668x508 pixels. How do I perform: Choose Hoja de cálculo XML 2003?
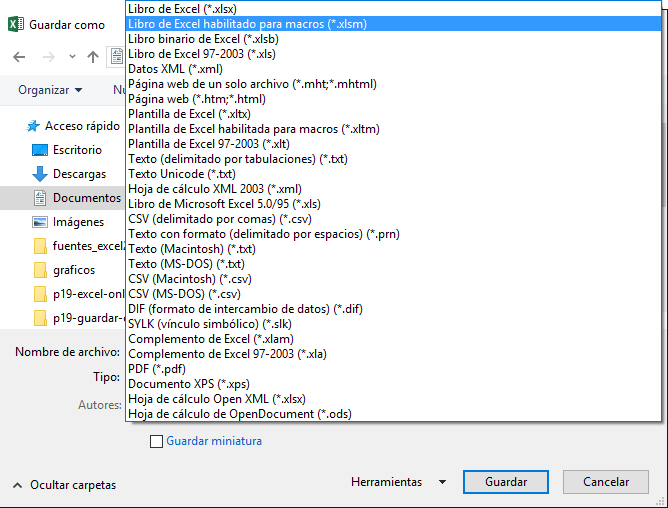point(393,189)
